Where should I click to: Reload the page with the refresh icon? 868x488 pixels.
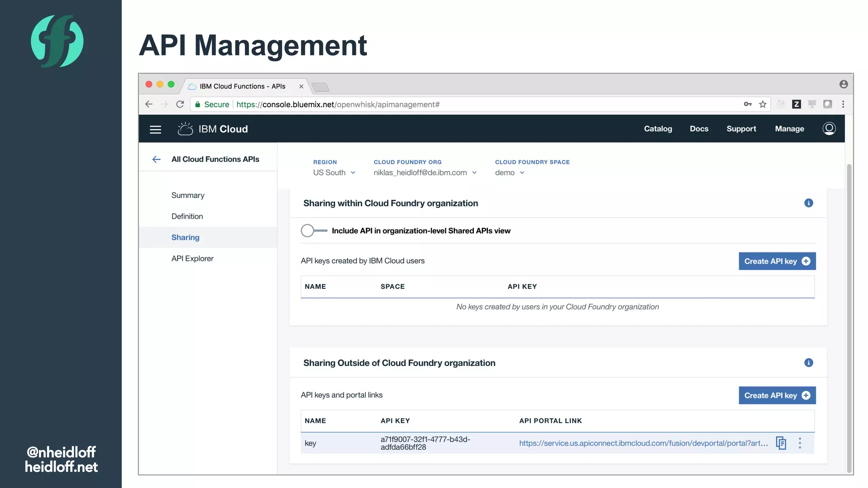click(180, 104)
